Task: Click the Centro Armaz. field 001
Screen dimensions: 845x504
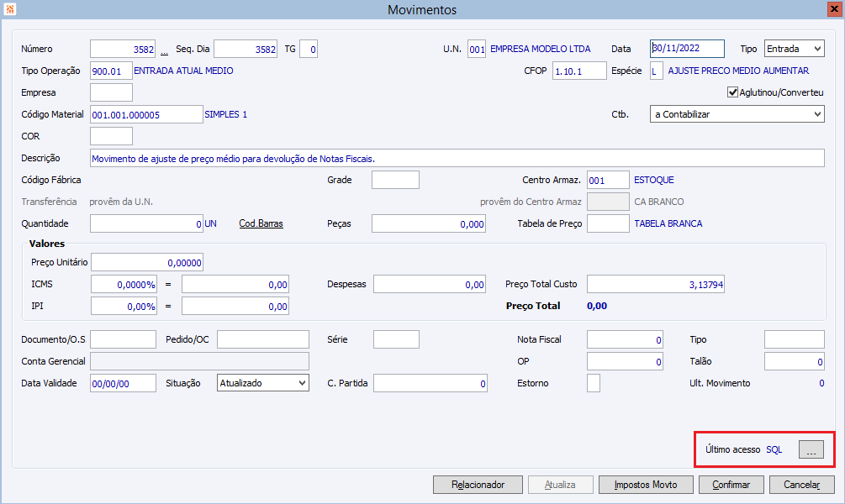Action: coord(608,180)
